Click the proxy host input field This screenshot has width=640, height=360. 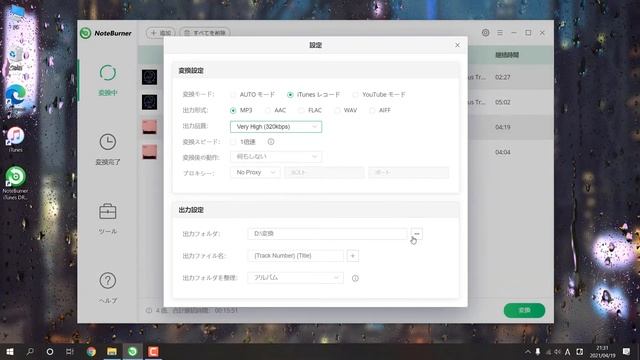[324, 173]
